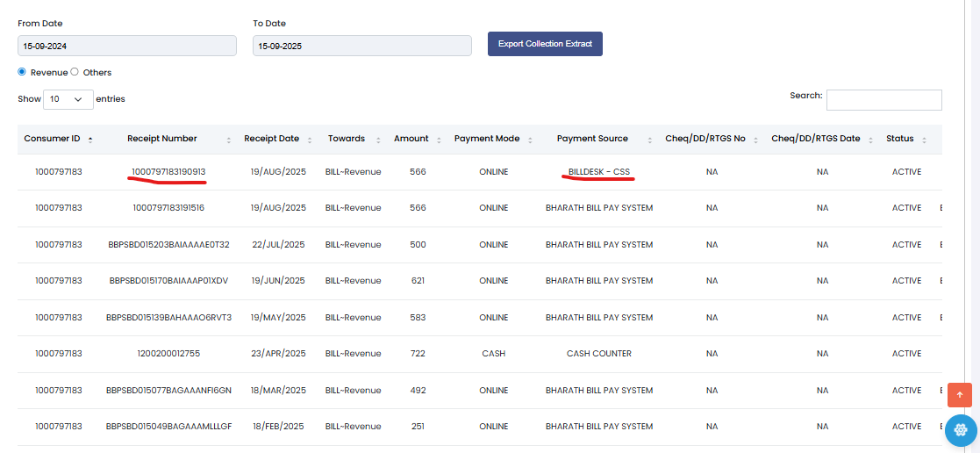Sort by the Status column header
The image size is (980, 453).
point(899,139)
